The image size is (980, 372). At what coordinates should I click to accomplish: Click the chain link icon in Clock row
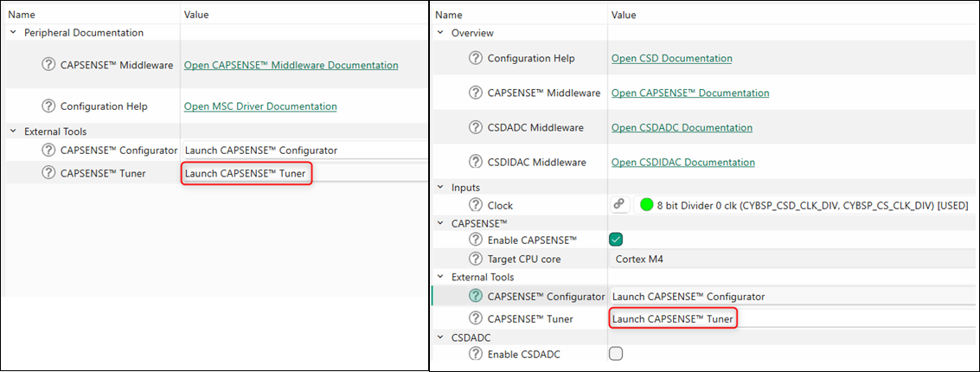tap(619, 205)
